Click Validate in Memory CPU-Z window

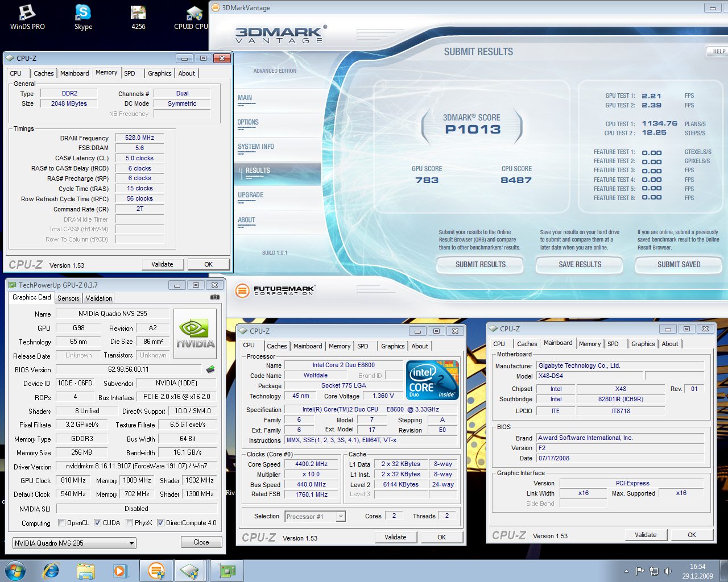pyautogui.click(x=162, y=264)
